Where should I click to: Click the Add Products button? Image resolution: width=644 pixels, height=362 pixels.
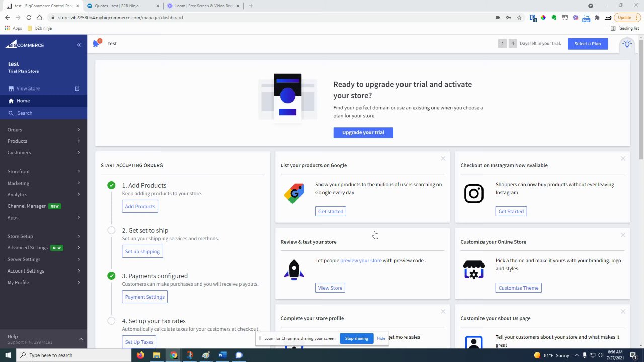pos(140,206)
